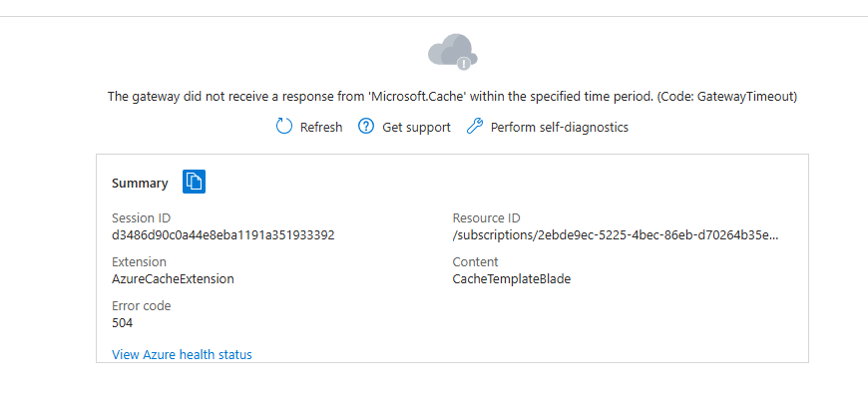This screenshot has width=868, height=409.
Task: Open View Azure health status link
Action: click(x=182, y=354)
